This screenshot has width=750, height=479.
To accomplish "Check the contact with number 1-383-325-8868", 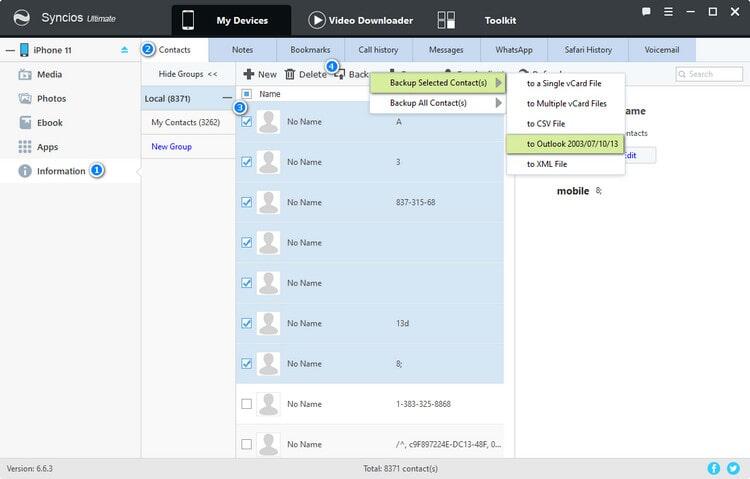I will tap(247, 404).
